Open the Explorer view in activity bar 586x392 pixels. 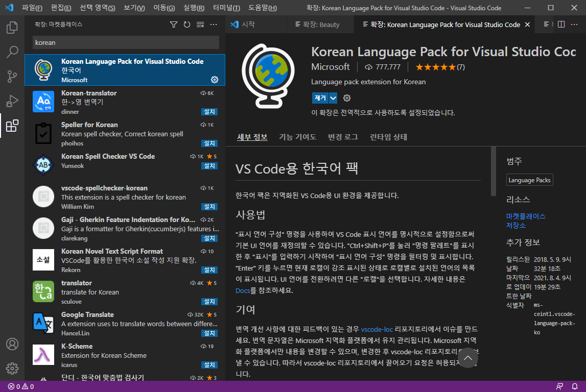pyautogui.click(x=12, y=27)
